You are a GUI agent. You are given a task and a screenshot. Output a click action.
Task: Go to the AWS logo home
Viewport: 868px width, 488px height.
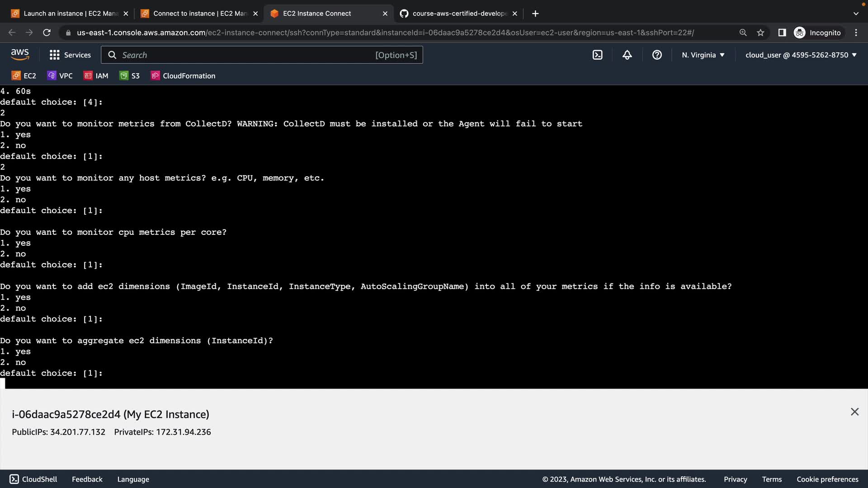[20, 55]
